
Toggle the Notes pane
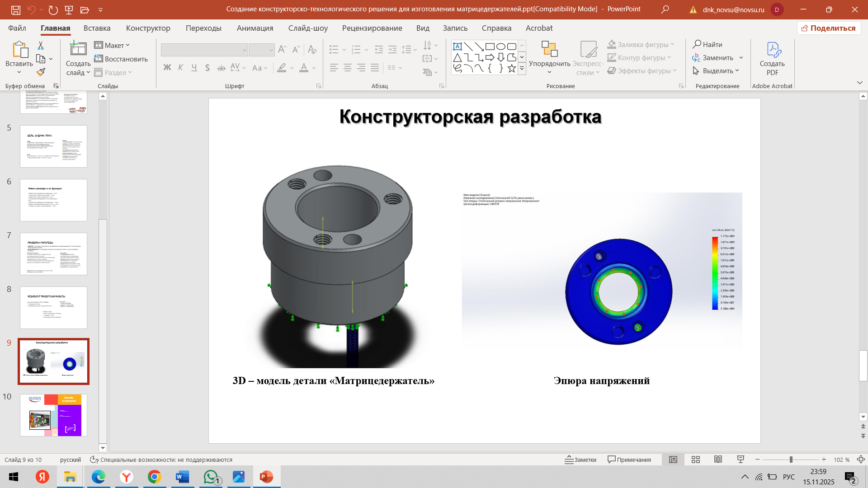pos(580,460)
